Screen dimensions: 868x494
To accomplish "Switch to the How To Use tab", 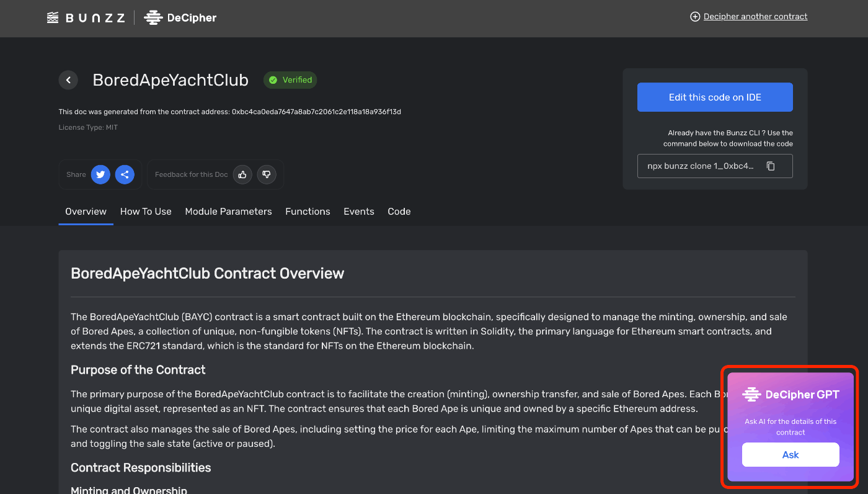I will [x=146, y=212].
